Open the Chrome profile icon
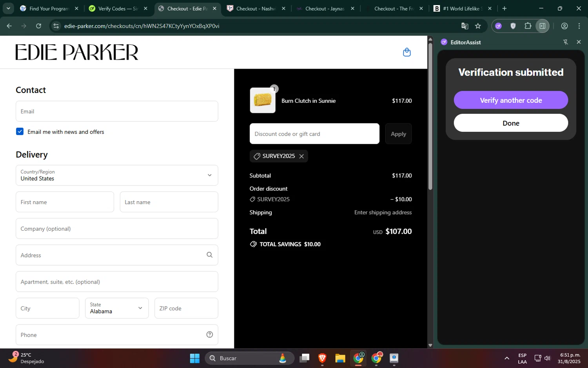 (564, 26)
